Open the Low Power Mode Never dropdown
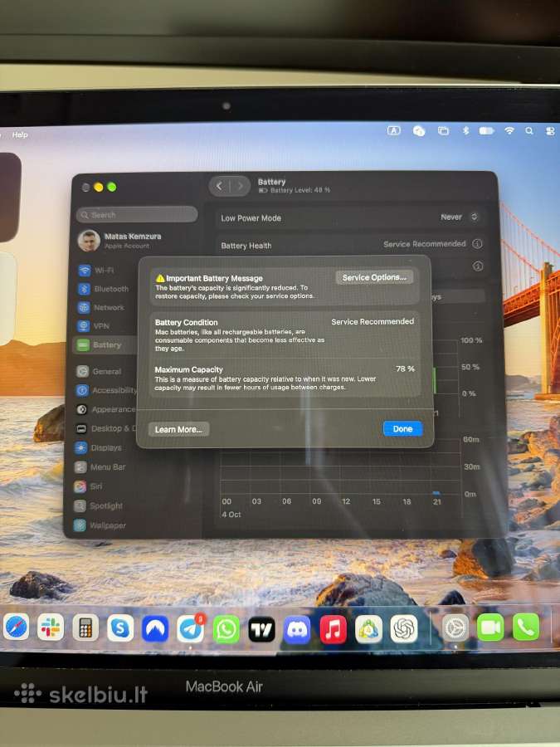This screenshot has width=560, height=747. [x=459, y=217]
